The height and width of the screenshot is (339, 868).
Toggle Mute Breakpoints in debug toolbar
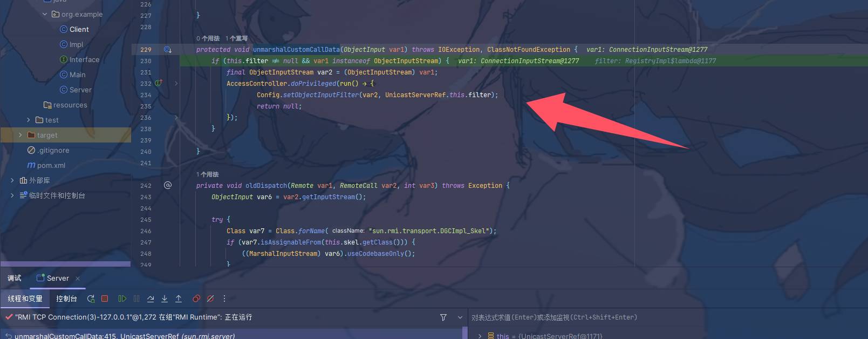coord(210,299)
